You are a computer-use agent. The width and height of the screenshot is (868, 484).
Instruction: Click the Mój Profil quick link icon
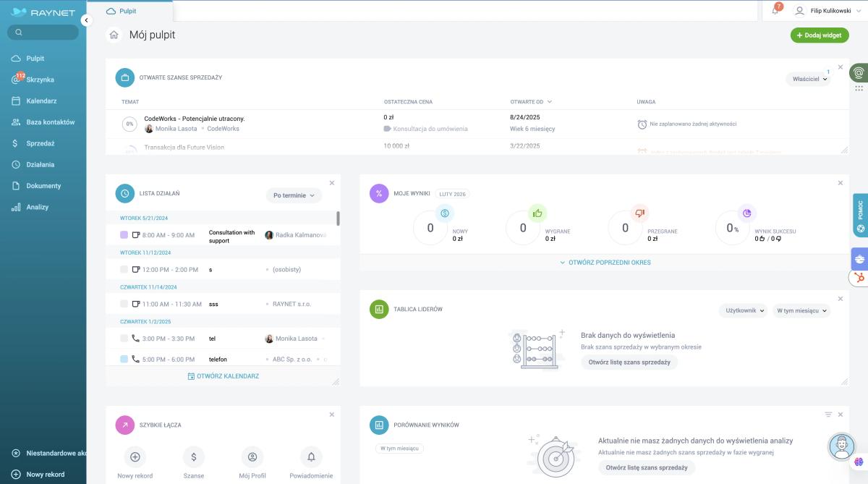[252, 457]
